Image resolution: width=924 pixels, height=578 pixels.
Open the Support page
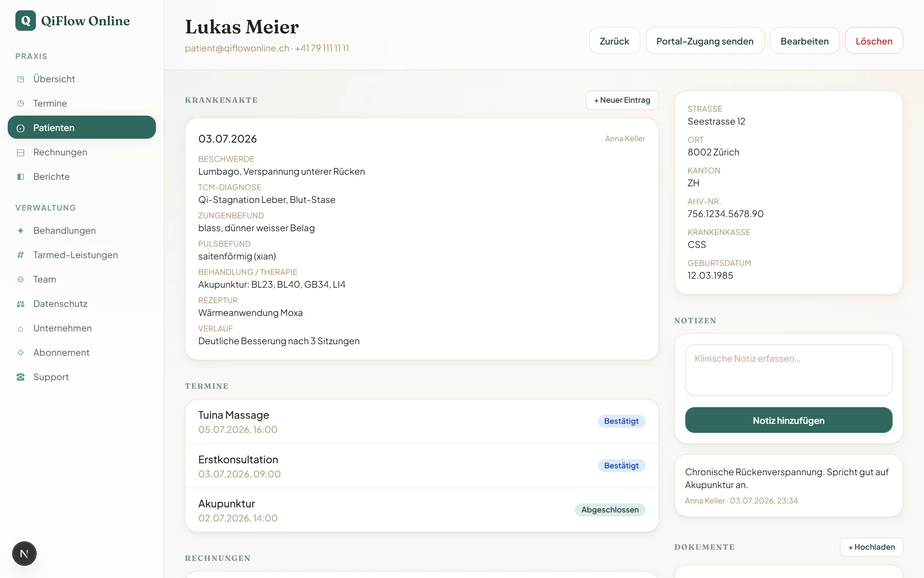tap(82, 377)
